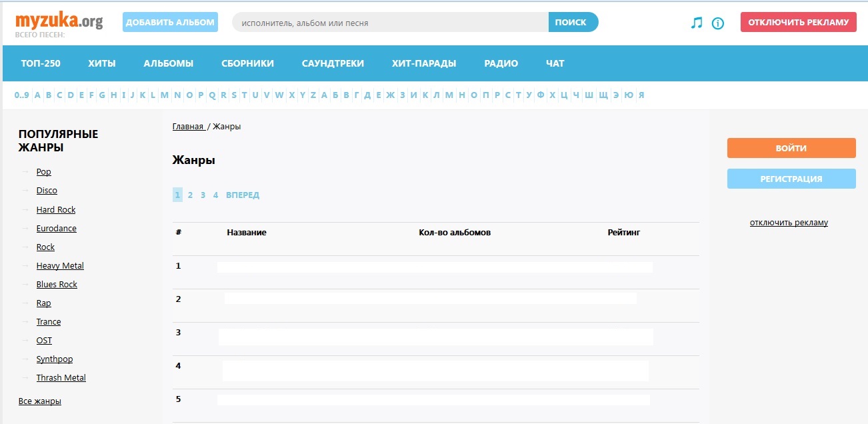Click the РЕГИСТРАЦИЯ button
The width and height of the screenshot is (868, 424).
point(791,179)
